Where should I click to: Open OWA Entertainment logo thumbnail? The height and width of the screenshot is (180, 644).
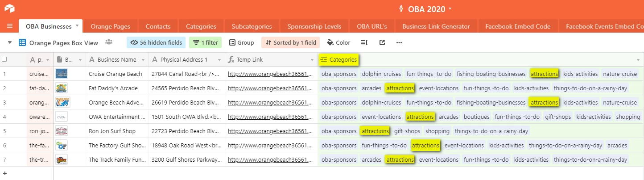pos(62,117)
